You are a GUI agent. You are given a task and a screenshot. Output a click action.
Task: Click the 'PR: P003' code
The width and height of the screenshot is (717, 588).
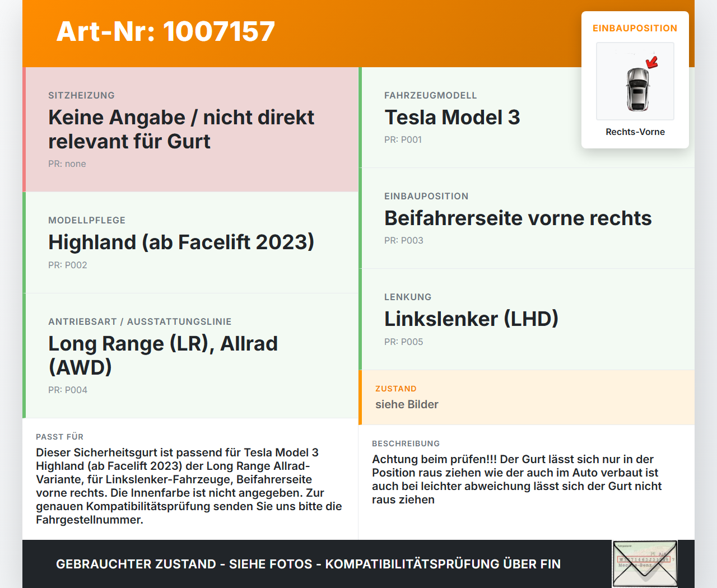(x=404, y=241)
